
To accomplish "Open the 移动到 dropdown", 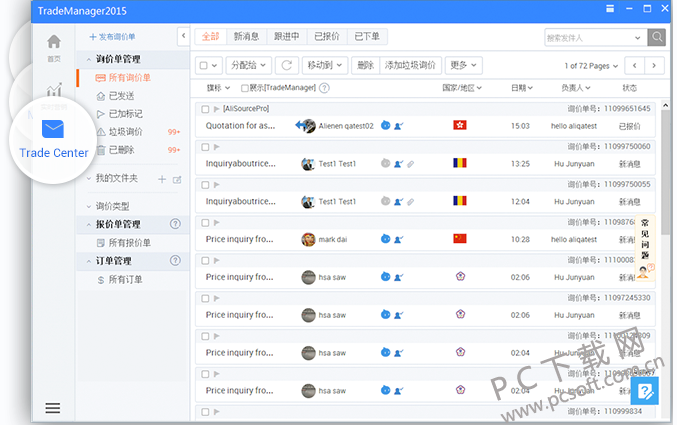I will coord(325,65).
